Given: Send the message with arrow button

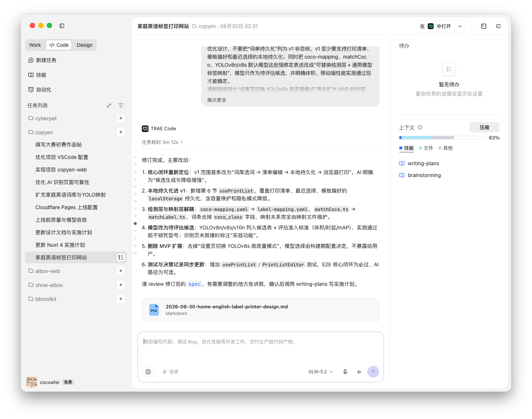Looking at the screenshot, I should click(x=373, y=372).
